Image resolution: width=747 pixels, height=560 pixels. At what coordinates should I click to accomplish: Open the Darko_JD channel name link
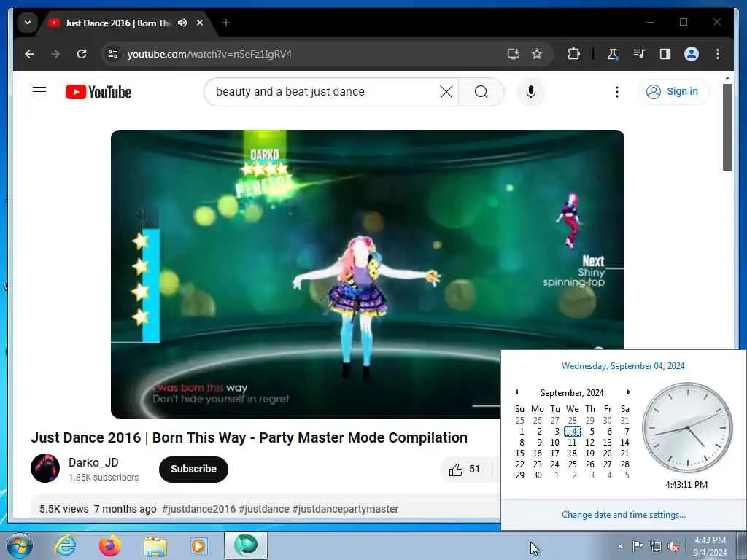93,462
